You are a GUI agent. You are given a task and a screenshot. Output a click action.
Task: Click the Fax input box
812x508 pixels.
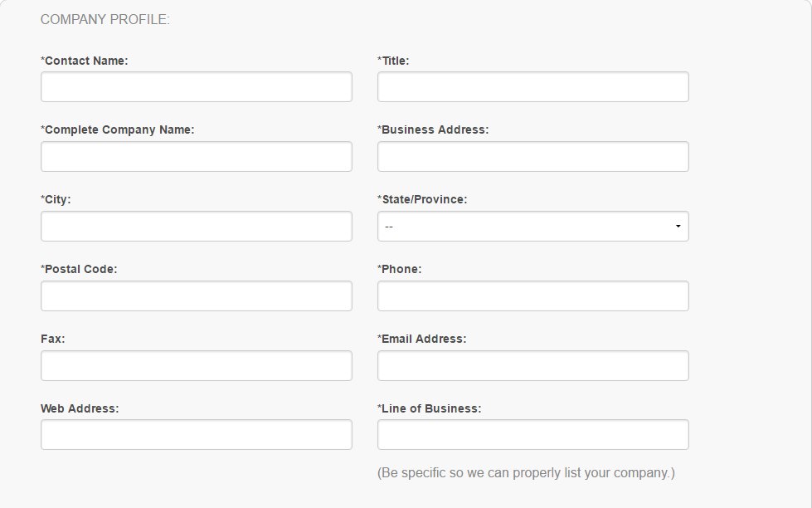pyautogui.click(x=196, y=366)
